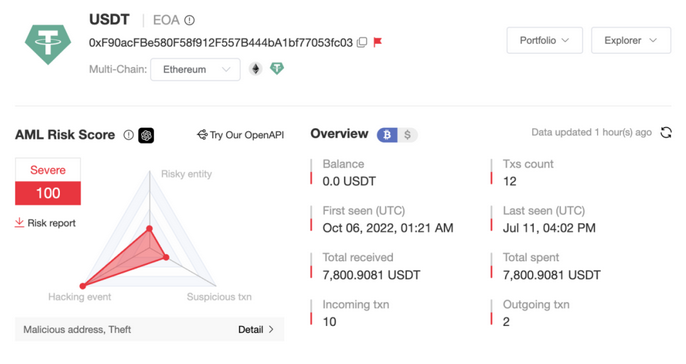Image resolution: width=686 pixels, height=364 pixels.
Task: Switch overview to dollar unit toggle
Action: [x=407, y=135]
